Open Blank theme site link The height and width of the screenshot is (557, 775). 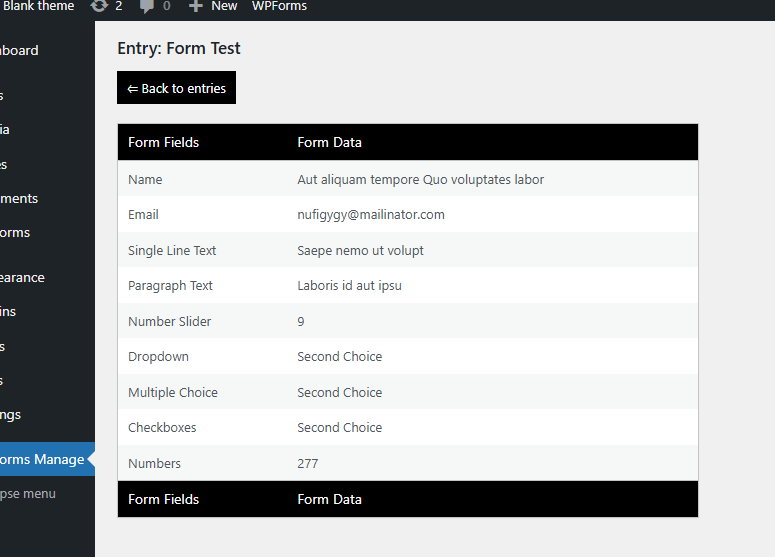(39, 6)
